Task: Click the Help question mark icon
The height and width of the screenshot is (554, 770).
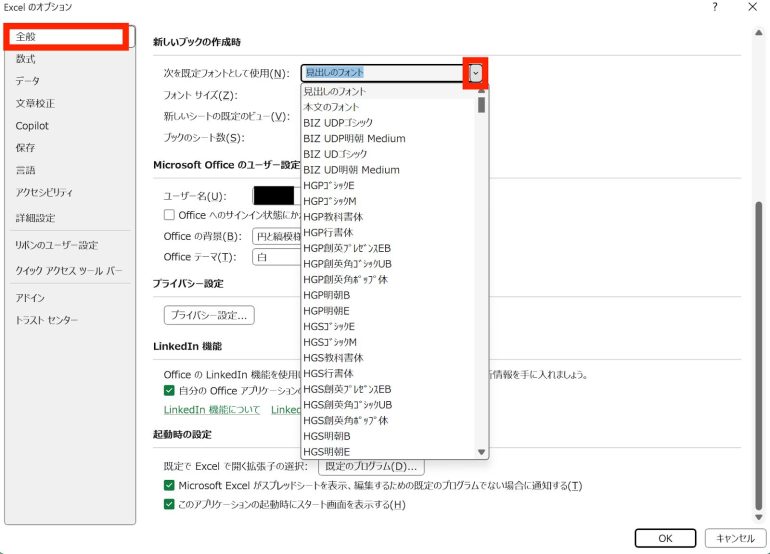Action: pos(714,8)
